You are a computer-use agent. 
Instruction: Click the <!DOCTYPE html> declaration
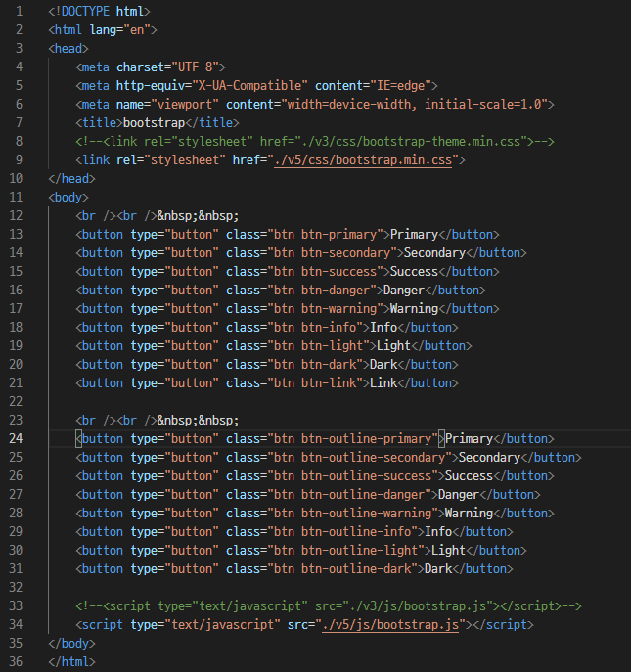(x=99, y=11)
